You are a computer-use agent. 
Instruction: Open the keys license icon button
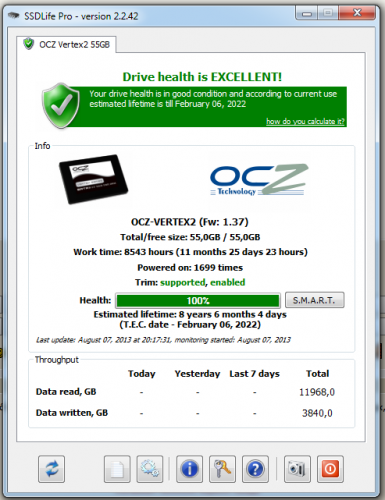[222, 469]
